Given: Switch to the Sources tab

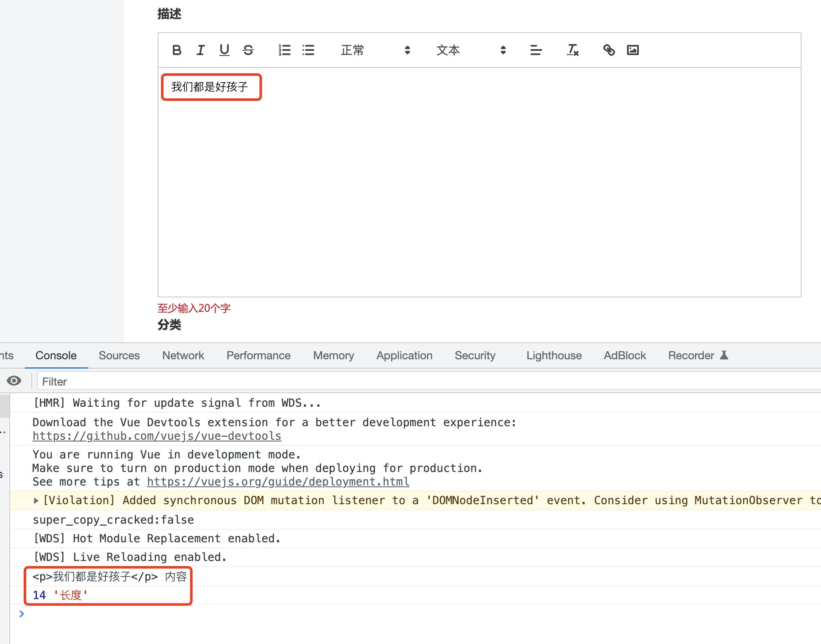Looking at the screenshot, I should [119, 355].
